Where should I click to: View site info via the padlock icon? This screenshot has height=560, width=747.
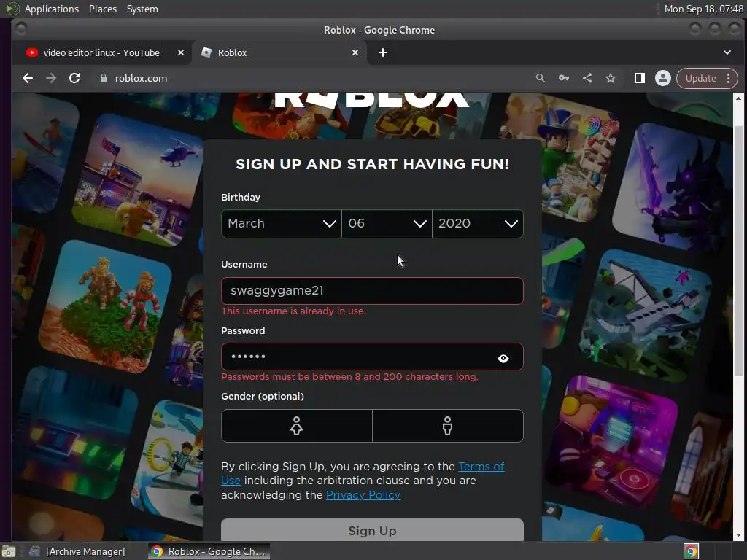pyautogui.click(x=104, y=78)
